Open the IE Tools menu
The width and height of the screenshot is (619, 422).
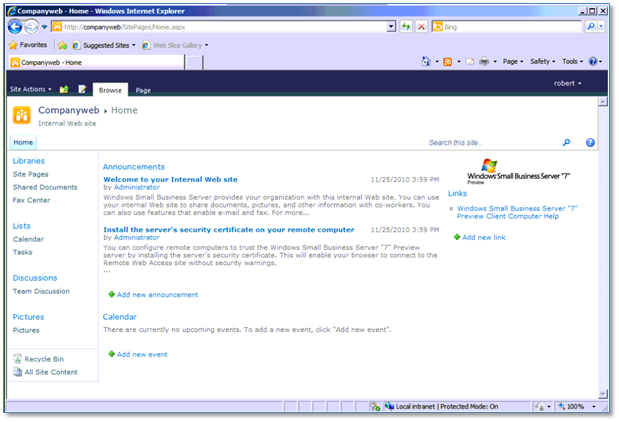point(572,62)
